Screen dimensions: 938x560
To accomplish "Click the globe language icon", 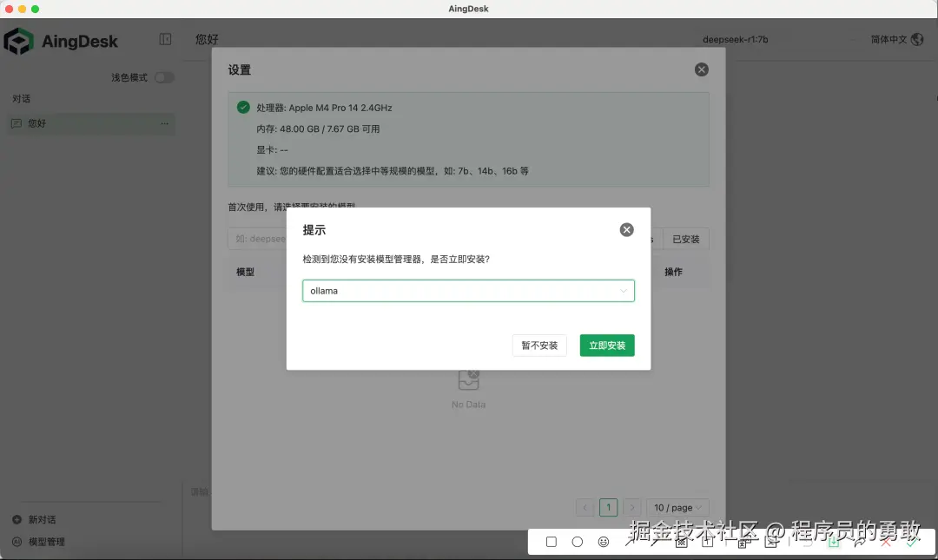I will click(x=917, y=39).
